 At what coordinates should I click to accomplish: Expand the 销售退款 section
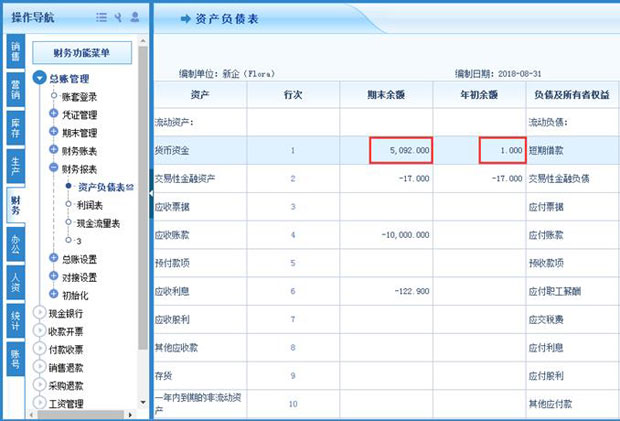40,366
